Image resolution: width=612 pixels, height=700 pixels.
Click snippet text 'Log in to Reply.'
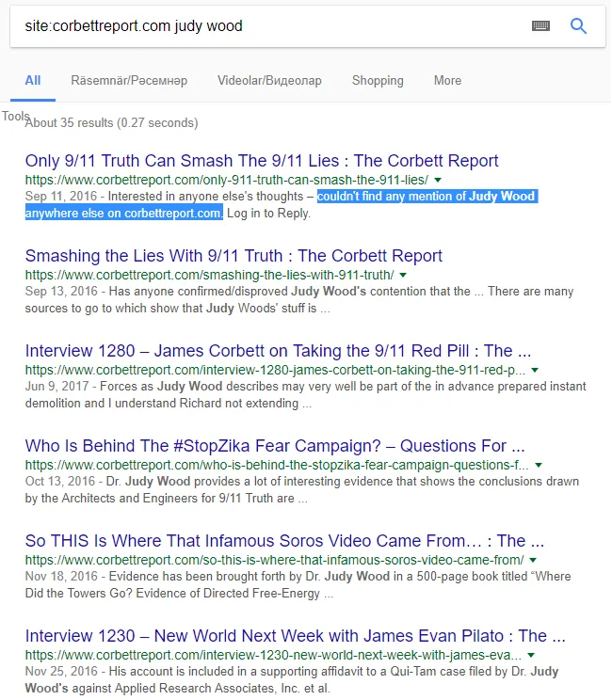268,214
